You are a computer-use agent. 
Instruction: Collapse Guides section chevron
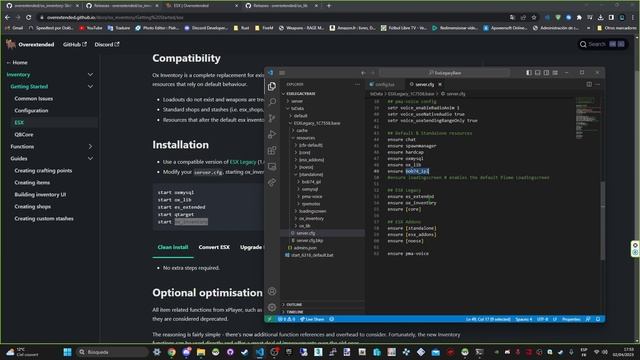[90, 158]
